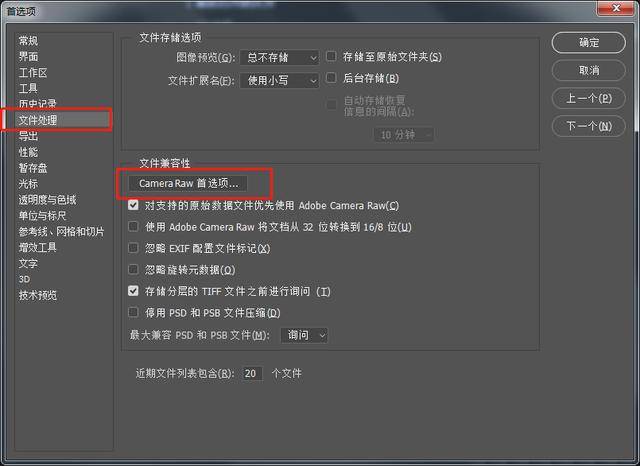Click the 确定 button
Viewport: 640px width, 466px height.
coord(588,42)
